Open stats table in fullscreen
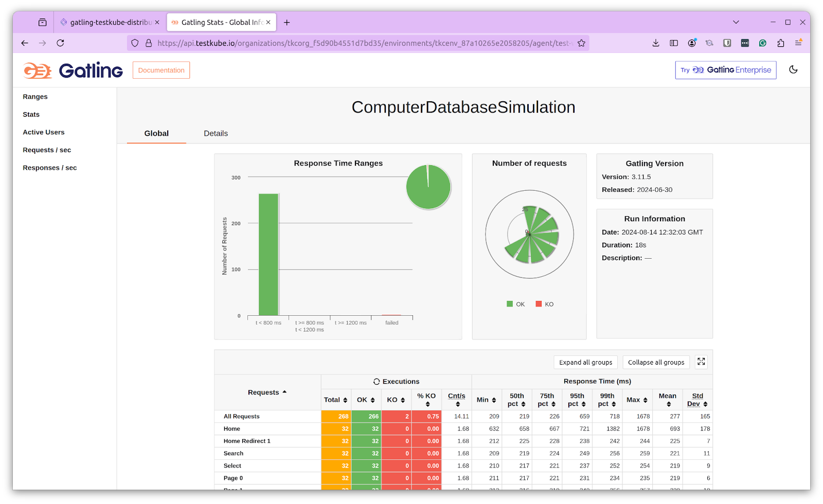 point(701,362)
